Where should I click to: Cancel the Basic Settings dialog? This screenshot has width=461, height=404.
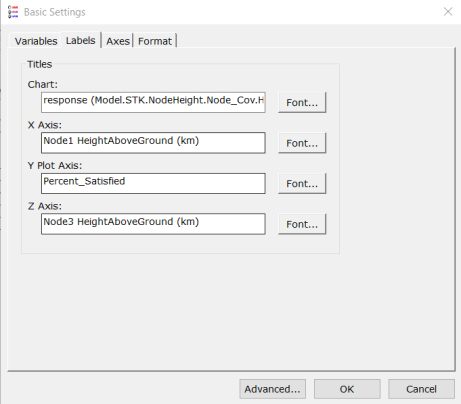421,389
